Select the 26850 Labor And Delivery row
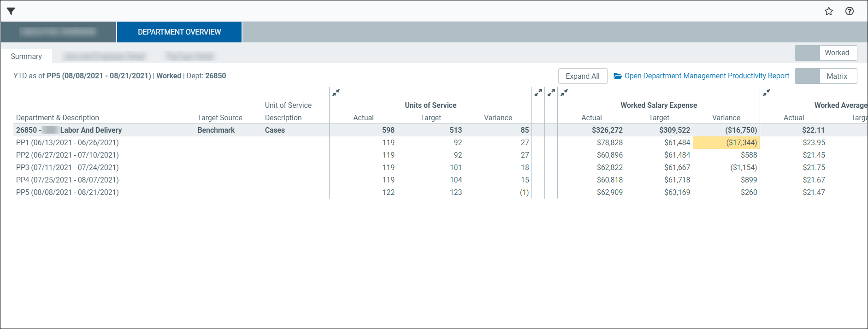 (x=69, y=130)
